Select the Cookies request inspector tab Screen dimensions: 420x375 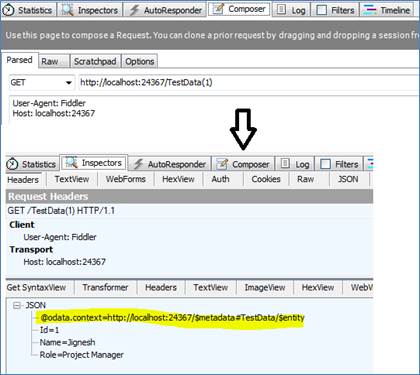pyautogui.click(x=266, y=179)
